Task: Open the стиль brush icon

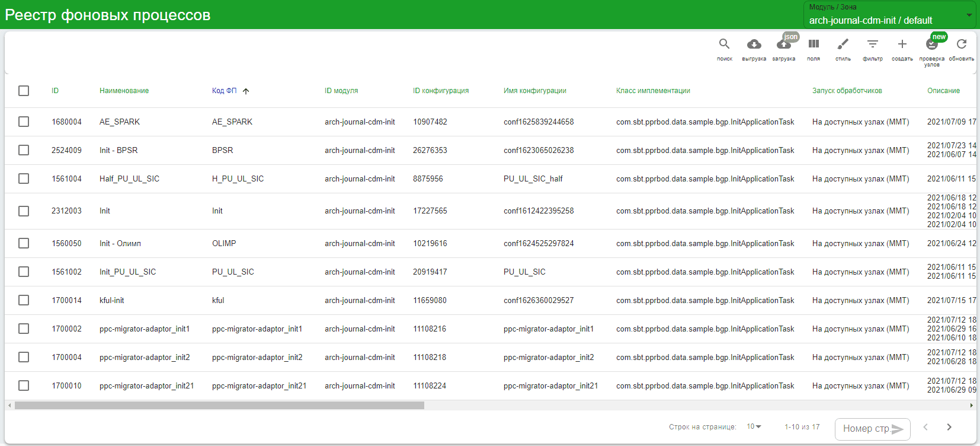Action: point(843,44)
